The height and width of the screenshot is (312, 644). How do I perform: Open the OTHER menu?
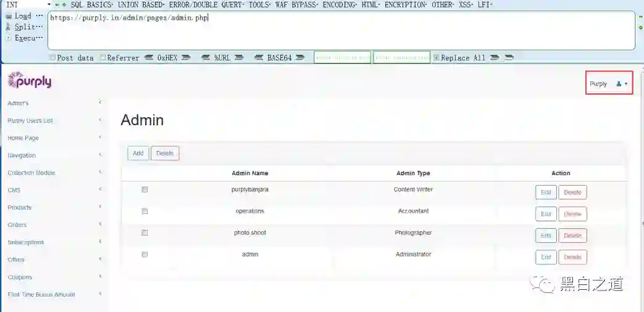tap(442, 5)
